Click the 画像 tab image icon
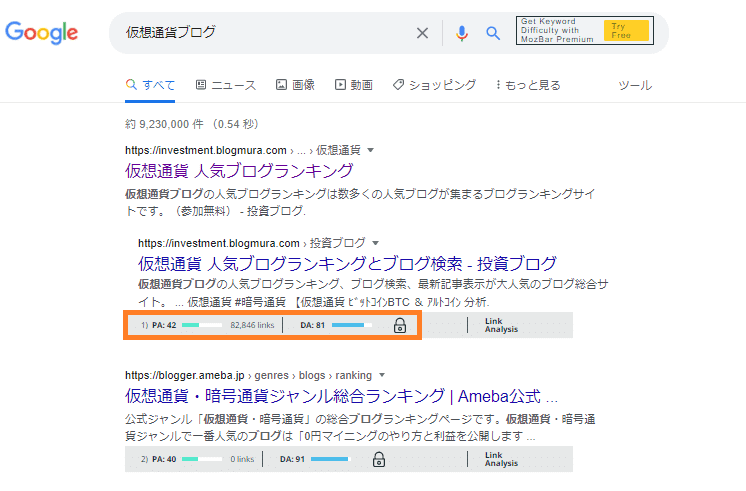This screenshot has width=746, height=491. 281,85
